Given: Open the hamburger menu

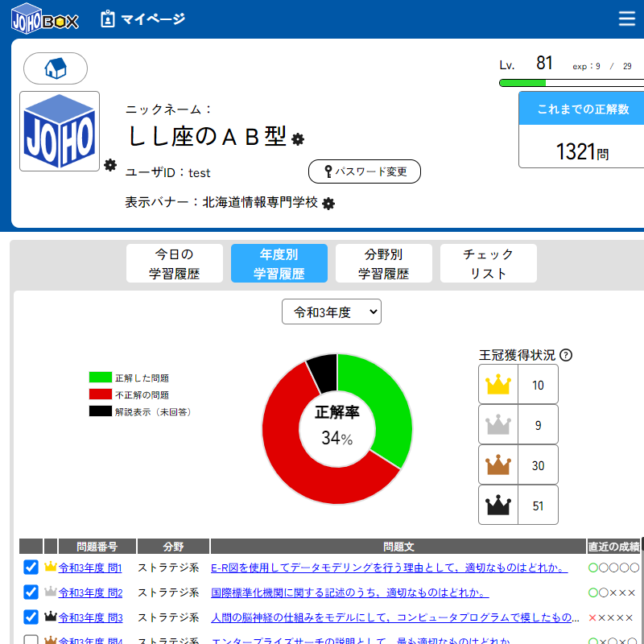Looking at the screenshot, I should pos(626,19).
